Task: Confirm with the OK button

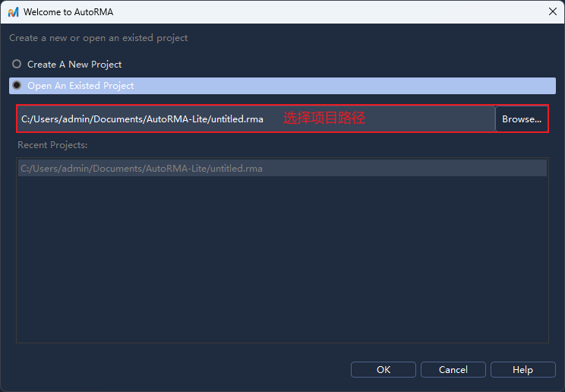Action: coord(384,369)
